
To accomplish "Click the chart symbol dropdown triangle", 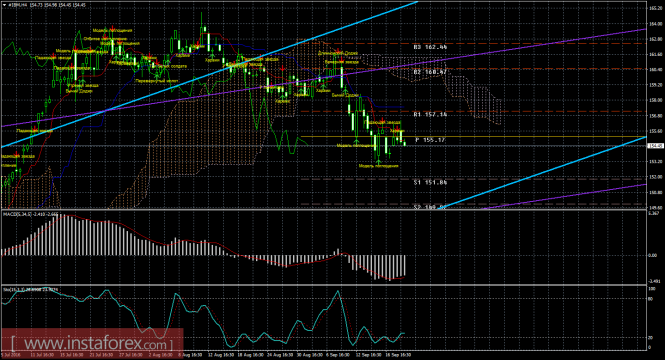I will (x=4, y=5).
